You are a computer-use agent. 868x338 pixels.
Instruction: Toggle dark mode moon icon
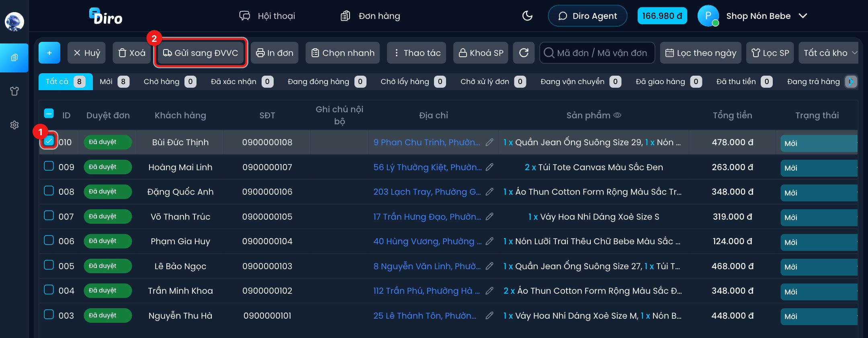click(x=527, y=16)
